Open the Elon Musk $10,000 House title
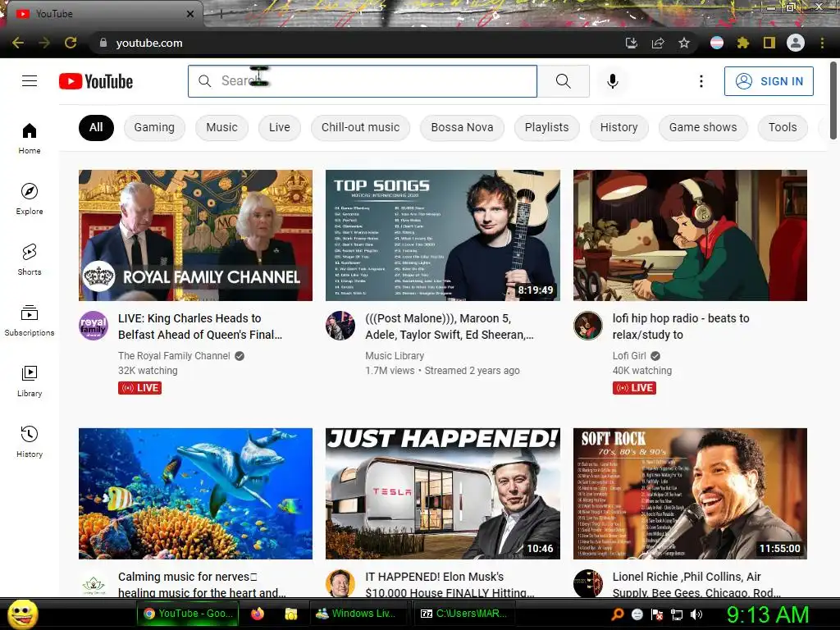 click(450, 584)
